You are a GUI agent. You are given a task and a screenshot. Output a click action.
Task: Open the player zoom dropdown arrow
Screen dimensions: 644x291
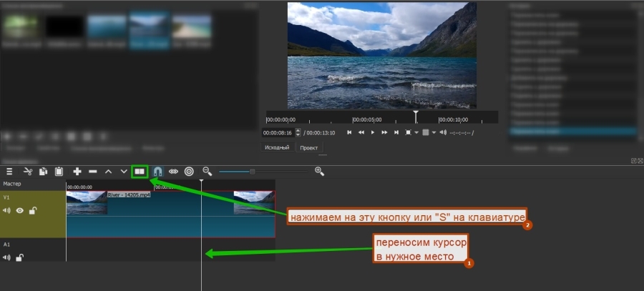coord(416,133)
